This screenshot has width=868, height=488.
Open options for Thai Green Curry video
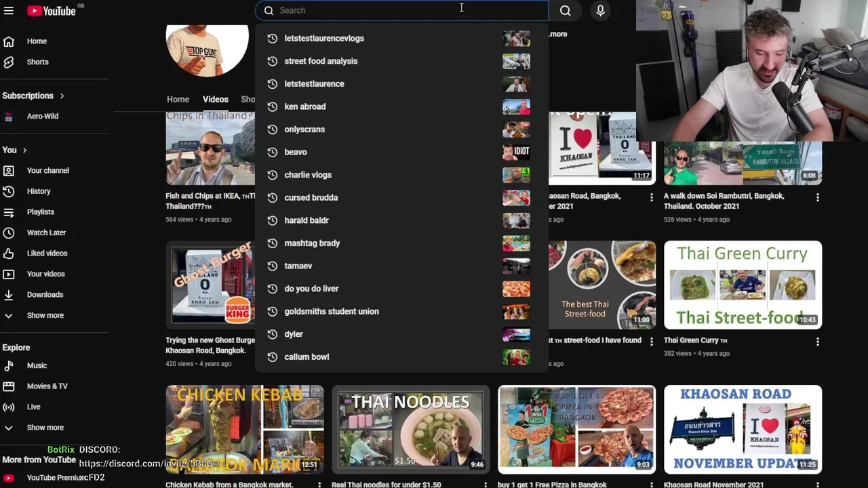point(817,342)
